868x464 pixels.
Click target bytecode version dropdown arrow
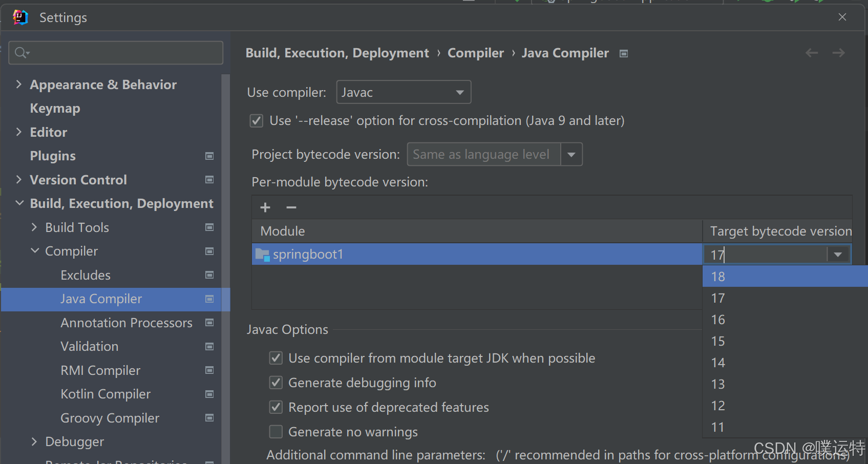click(x=838, y=255)
